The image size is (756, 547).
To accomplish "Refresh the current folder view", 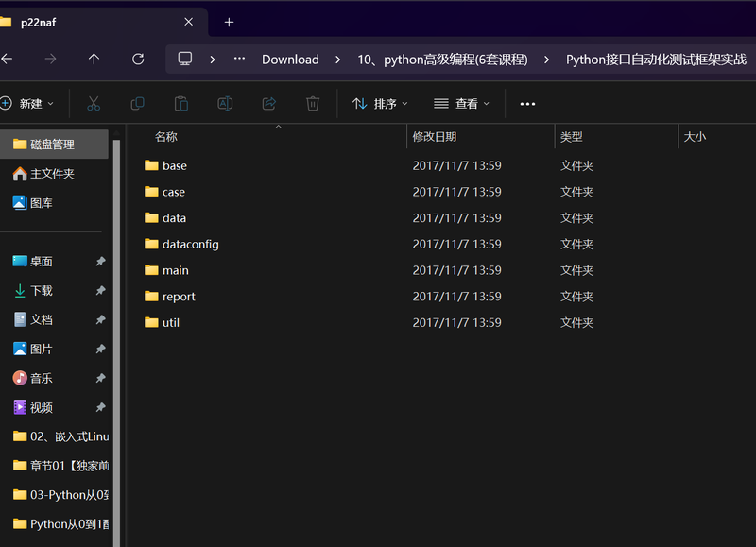I will tap(138, 59).
